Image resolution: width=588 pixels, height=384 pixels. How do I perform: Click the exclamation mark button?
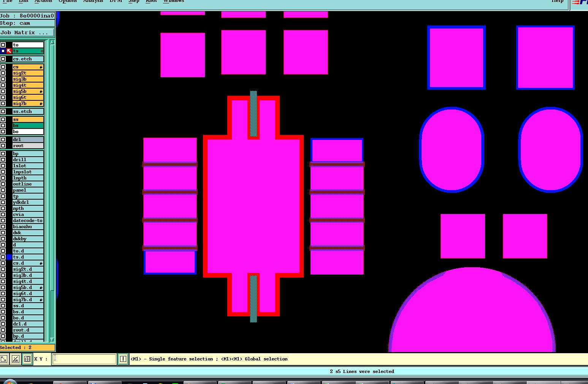(123, 359)
